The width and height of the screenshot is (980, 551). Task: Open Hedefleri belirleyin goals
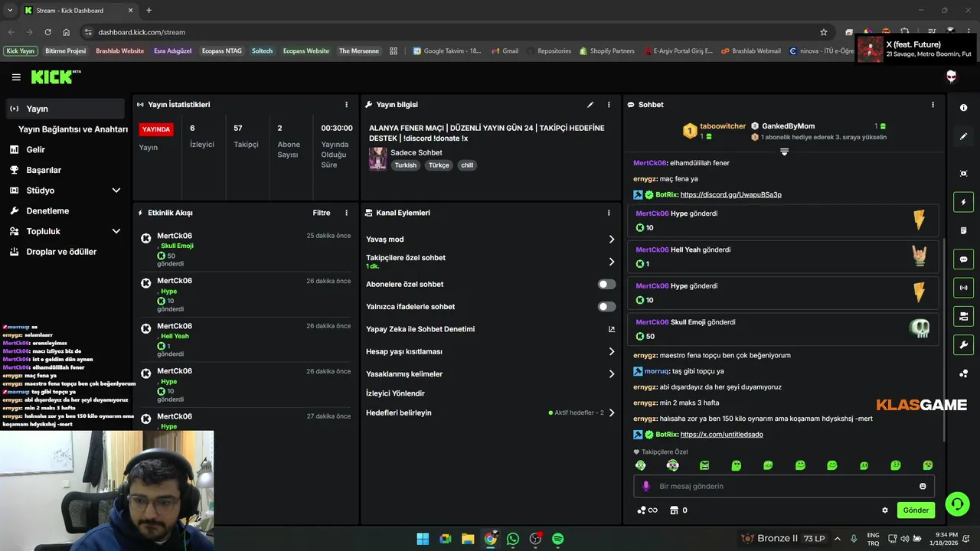click(x=490, y=412)
